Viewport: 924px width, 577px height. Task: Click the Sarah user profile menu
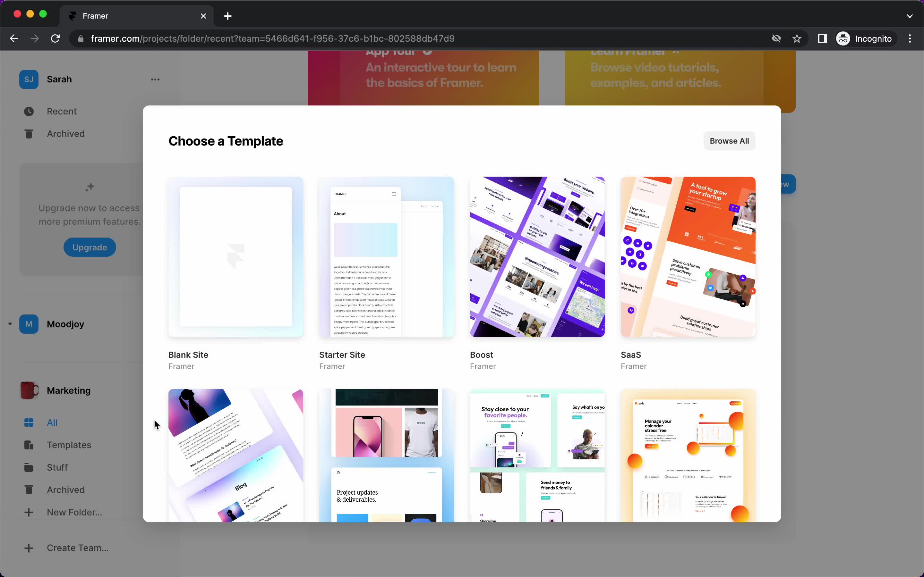tap(155, 79)
